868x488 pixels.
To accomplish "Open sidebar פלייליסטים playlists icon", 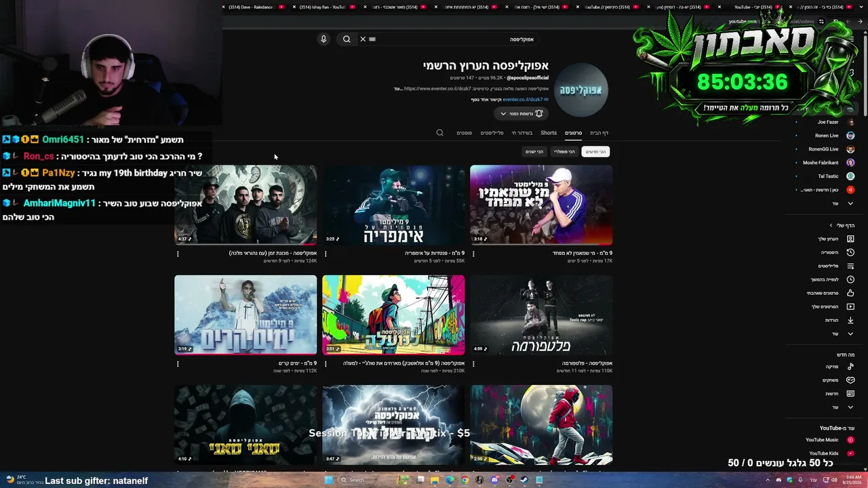I will click(x=850, y=266).
